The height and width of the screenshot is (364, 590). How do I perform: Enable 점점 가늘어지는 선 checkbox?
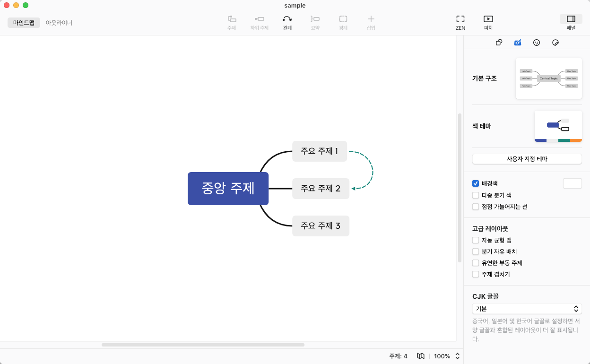tap(476, 207)
